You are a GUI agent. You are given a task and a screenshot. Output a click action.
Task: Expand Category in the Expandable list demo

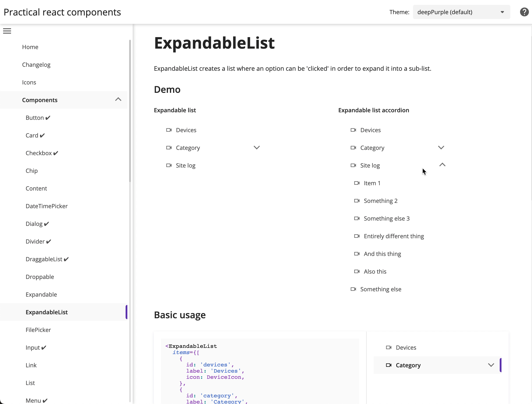(256, 148)
